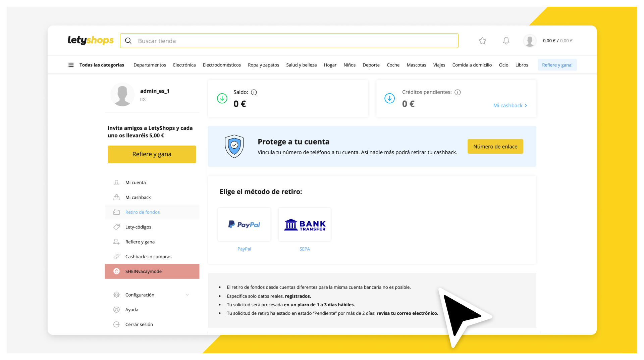This screenshot has width=644, height=360.
Task: Select the PayPal withdrawal method card
Action: [x=244, y=224]
